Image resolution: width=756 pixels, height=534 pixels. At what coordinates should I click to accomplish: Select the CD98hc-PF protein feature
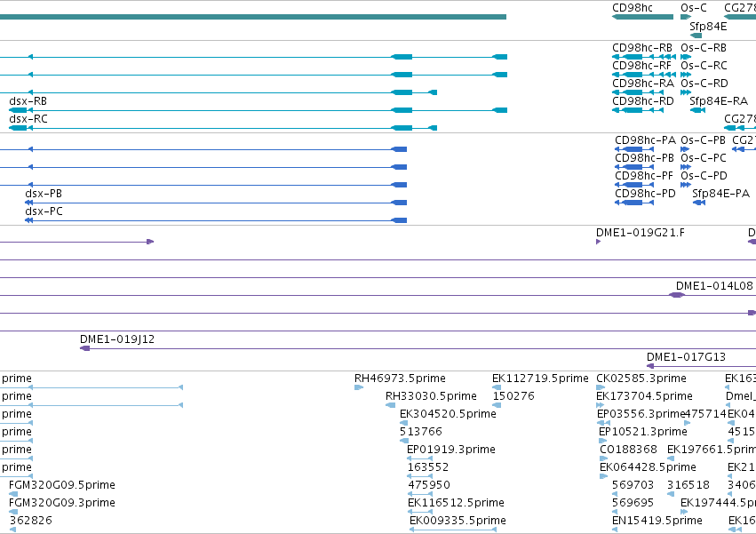pyautogui.click(x=634, y=185)
